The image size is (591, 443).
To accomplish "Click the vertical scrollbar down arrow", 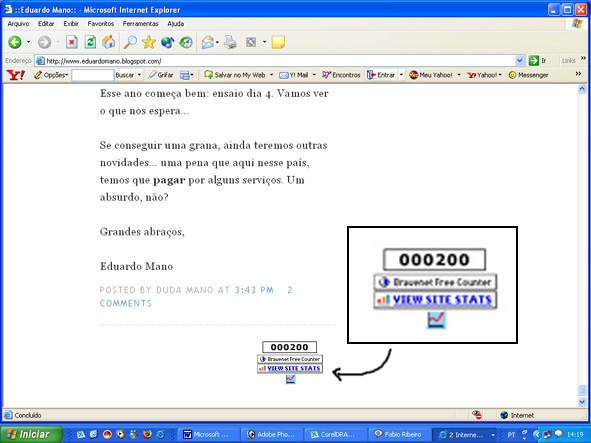I will tap(582, 402).
